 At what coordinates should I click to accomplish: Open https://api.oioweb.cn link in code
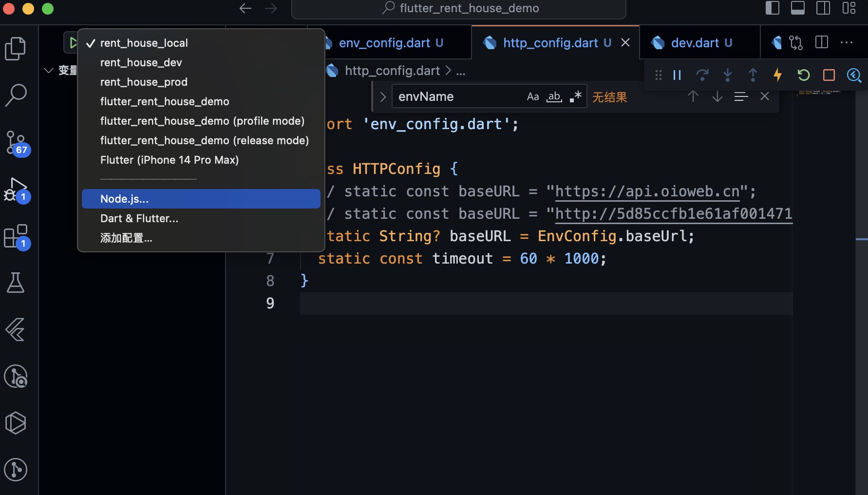[x=647, y=191]
